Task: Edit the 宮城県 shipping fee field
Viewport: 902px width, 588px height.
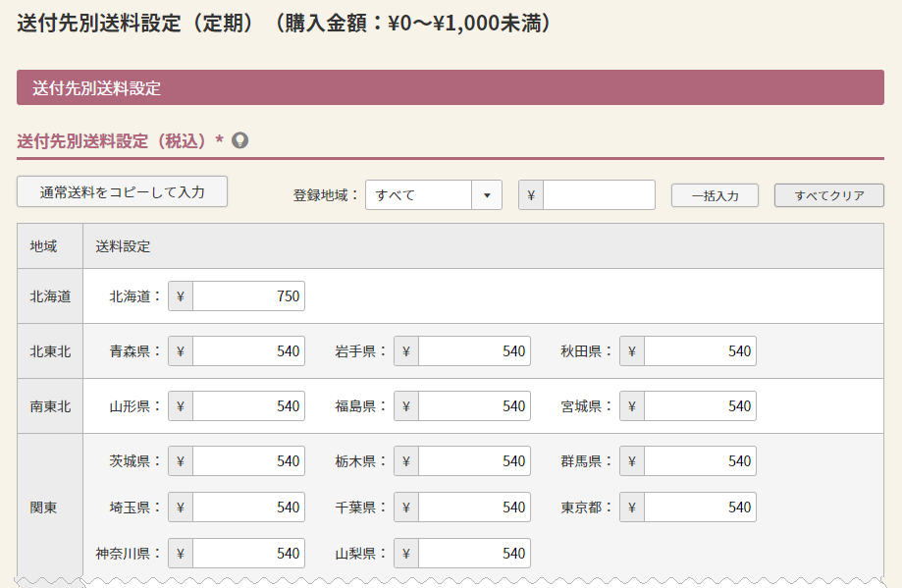Action: pyautogui.click(x=700, y=406)
